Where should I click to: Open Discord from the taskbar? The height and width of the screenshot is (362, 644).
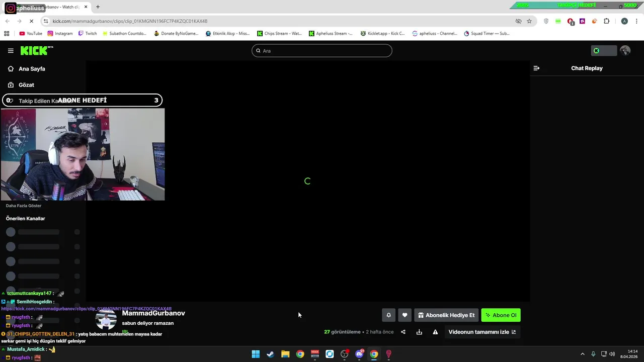pyautogui.click(x=359, y=354)
